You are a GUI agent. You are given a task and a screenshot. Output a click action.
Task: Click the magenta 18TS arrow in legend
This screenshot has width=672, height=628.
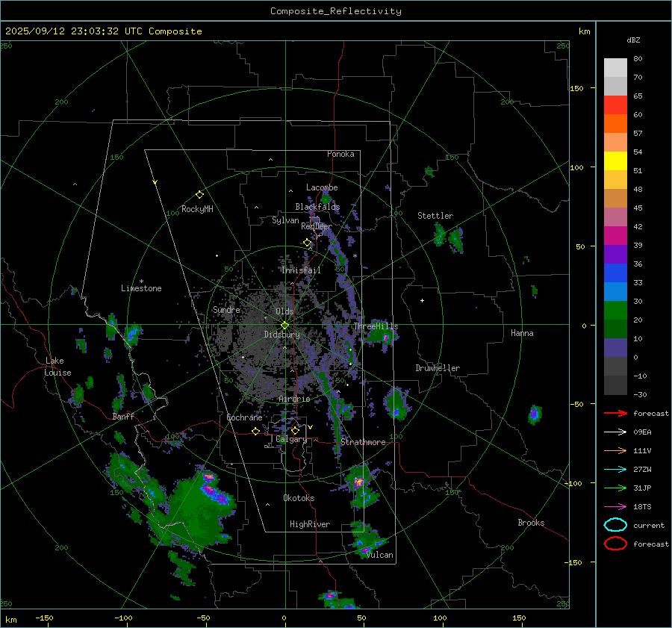(x=615, y=507)
